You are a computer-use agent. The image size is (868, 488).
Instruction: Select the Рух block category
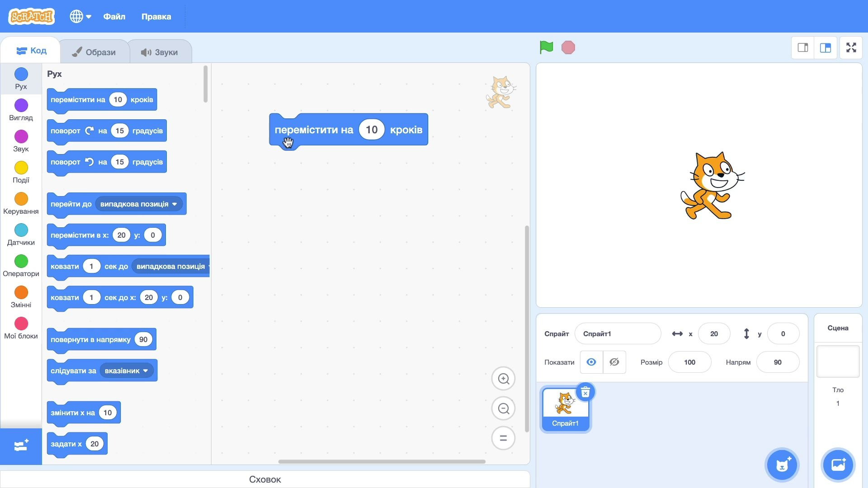pyautogui.click(x=21, y=79)
